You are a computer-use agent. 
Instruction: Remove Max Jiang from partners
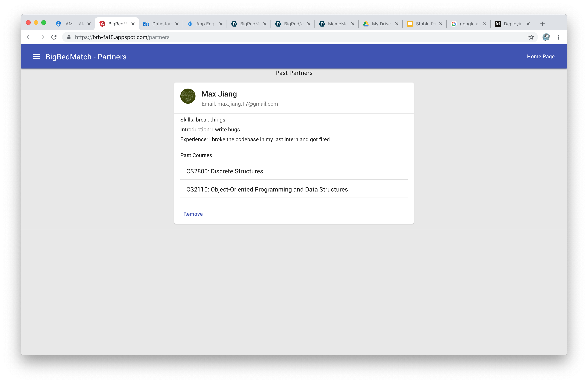(x=193, y=214)
